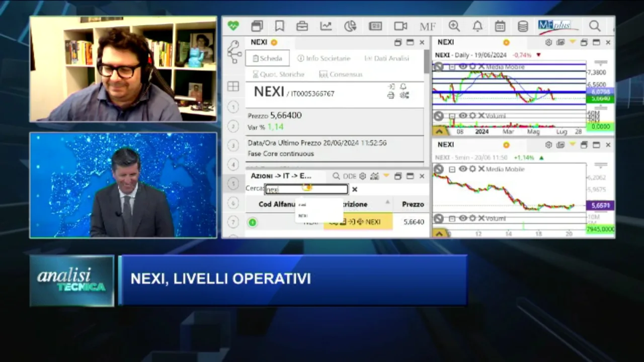Select workspace number 7 in sidebar
The image size is (644, 362).
[232, 222]
